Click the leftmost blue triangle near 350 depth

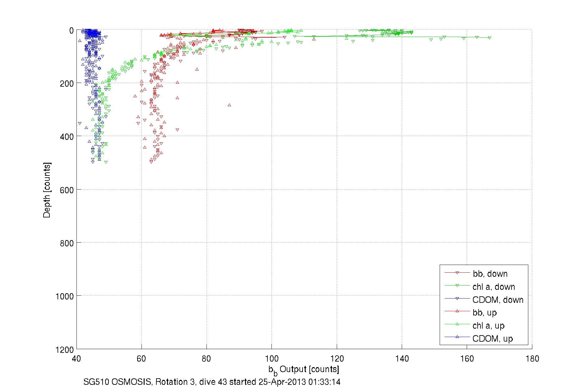point(80,123)
